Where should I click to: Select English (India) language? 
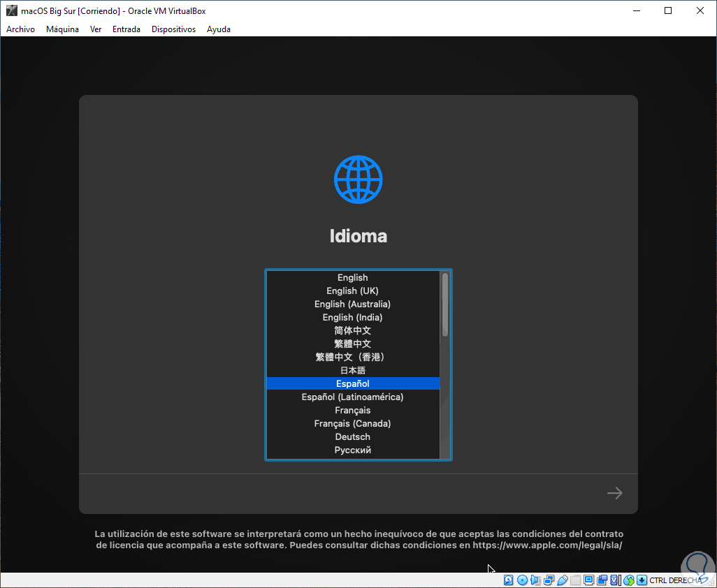352,317
